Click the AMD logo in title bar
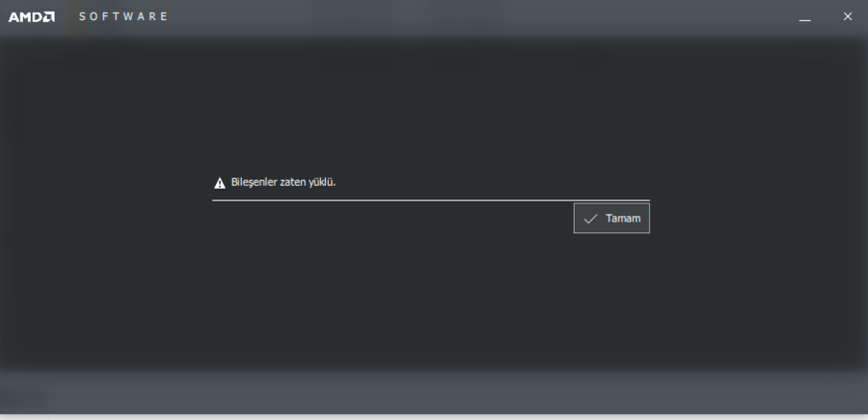Viewport: 868px width, 420px height. coord(32,16)
